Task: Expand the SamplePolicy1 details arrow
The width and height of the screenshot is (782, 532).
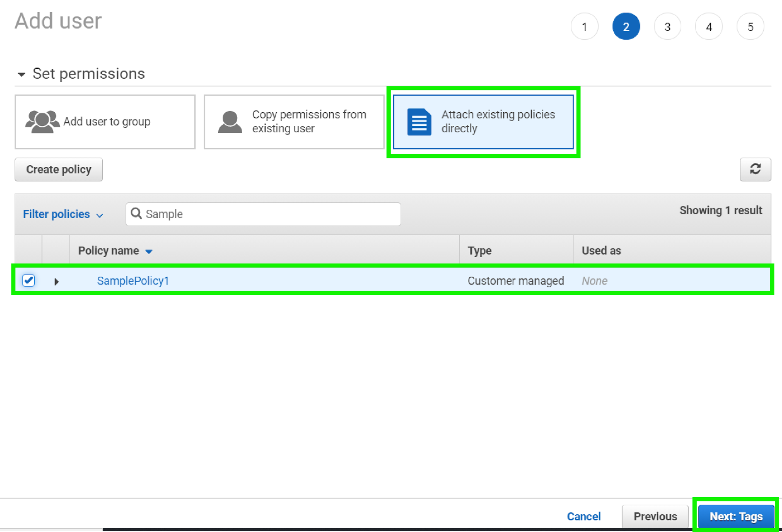Action: [57, 281]
